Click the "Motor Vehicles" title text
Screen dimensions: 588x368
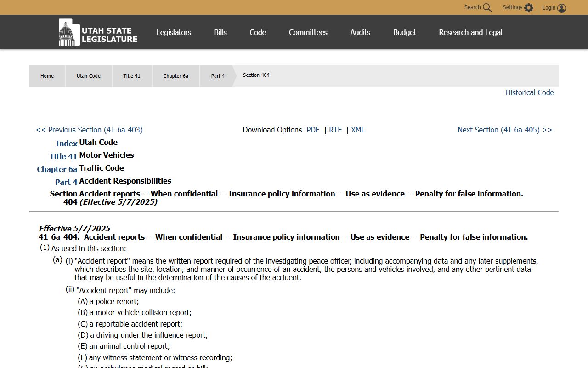tap(107, 155)
